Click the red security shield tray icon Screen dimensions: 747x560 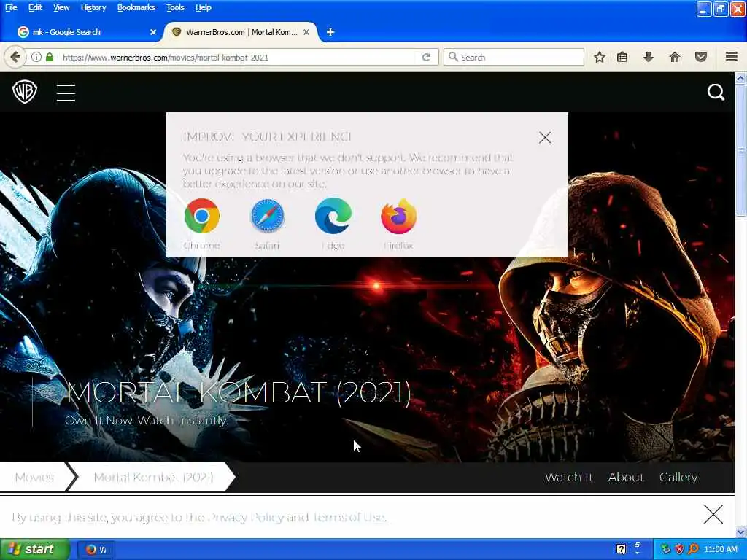coord(679,549)
